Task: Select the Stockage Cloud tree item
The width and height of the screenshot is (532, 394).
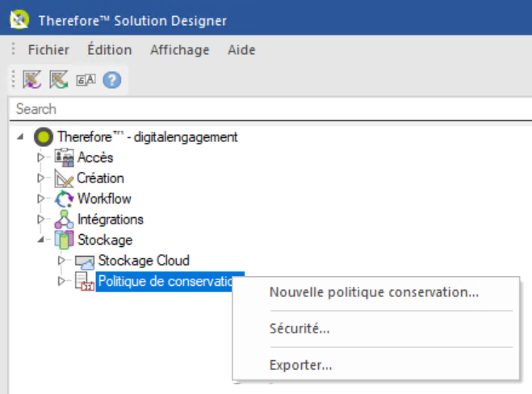Action: coord(144,261)
